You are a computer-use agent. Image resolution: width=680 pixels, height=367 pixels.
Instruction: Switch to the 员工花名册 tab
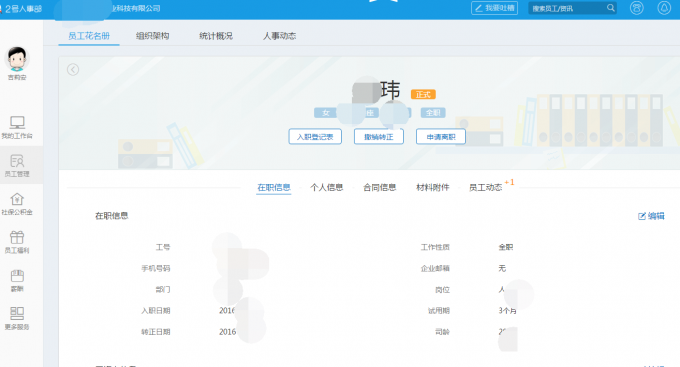(89, 36)
